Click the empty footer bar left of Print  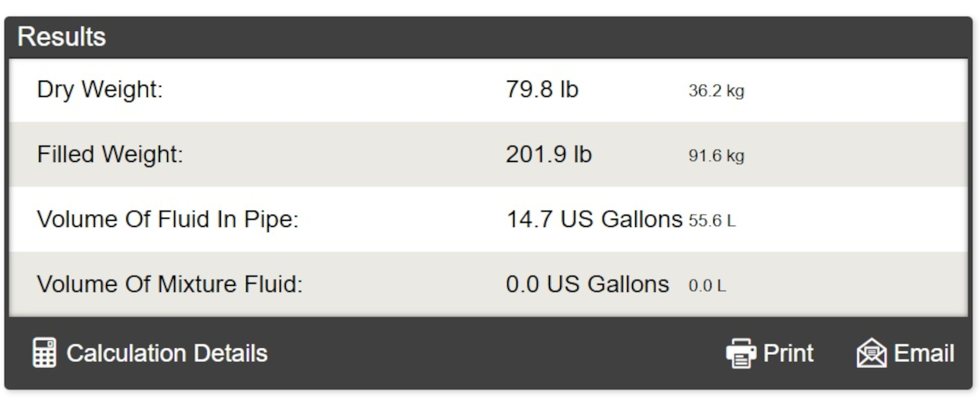click(496, 353)
